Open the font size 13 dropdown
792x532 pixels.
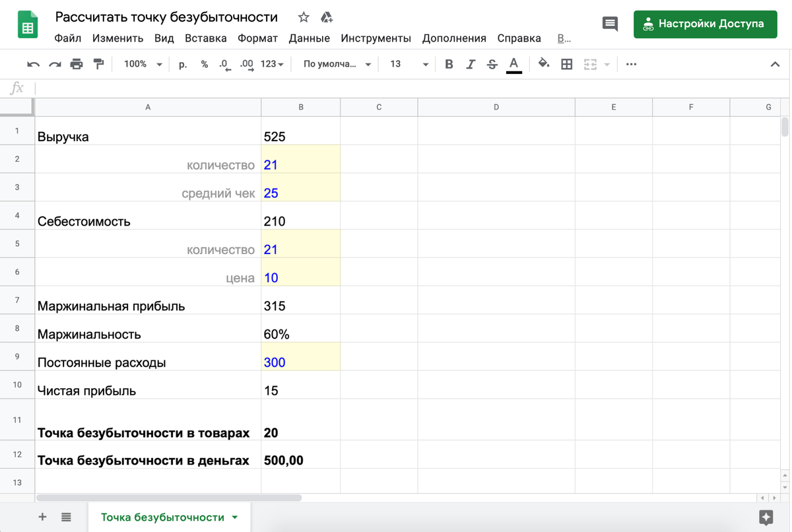pos(409,64)
